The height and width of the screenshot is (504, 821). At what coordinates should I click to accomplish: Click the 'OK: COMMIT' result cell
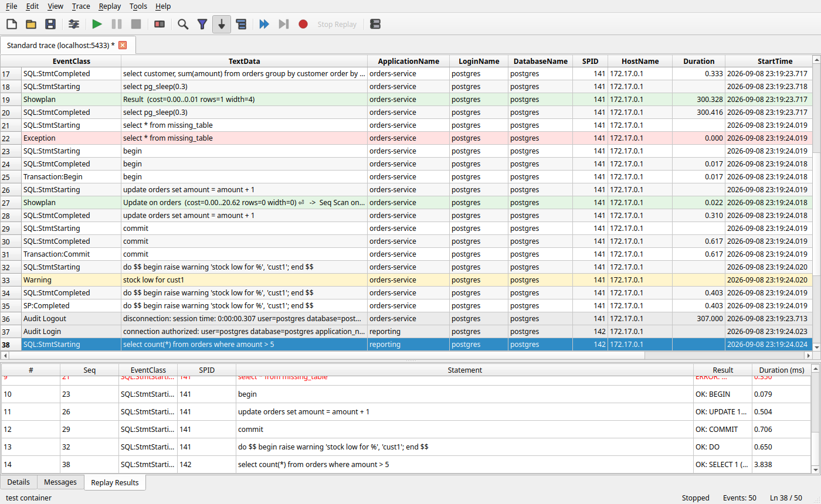click(x=722, y=430)
